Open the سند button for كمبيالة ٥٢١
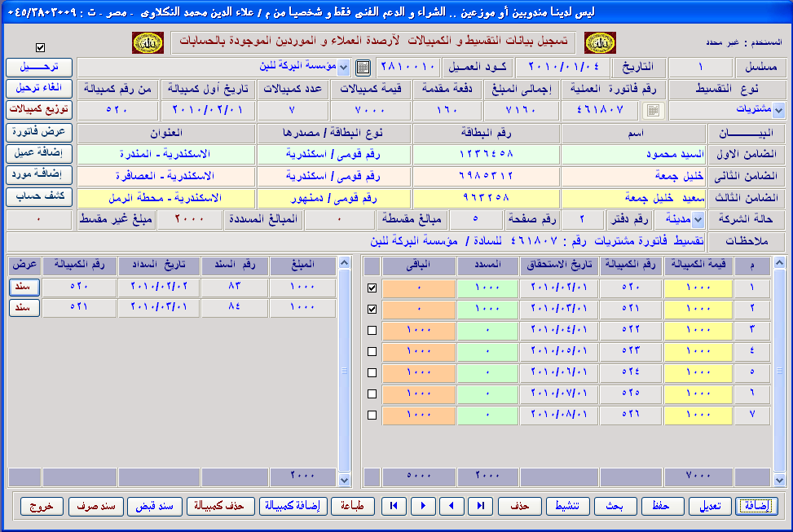This screenshot has width=793, height=532. tap(24, 307)
